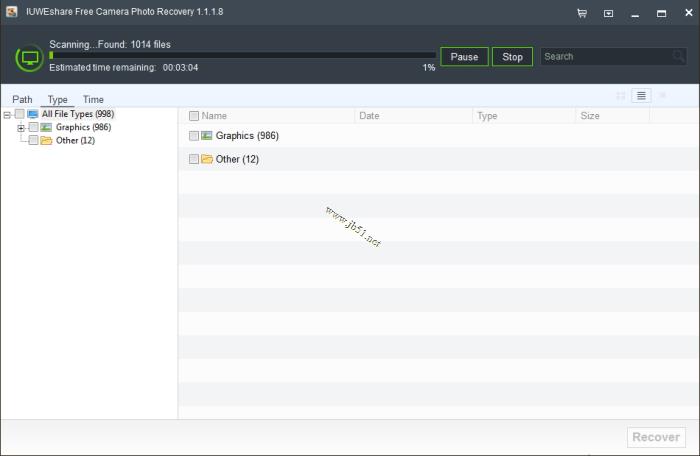Toggle the Name column select-all checkbox
This screenshot has width=700, height=456.
point(194,116)
